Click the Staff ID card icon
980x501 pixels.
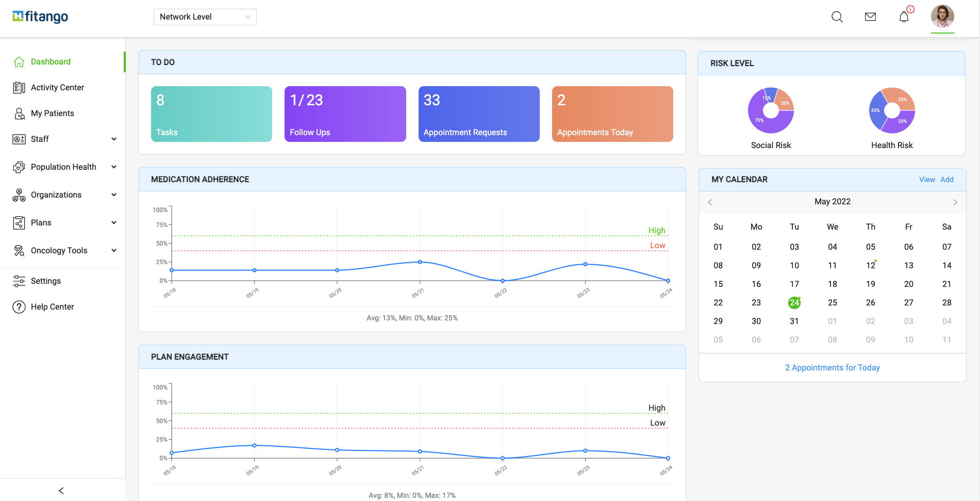(19, 139)
